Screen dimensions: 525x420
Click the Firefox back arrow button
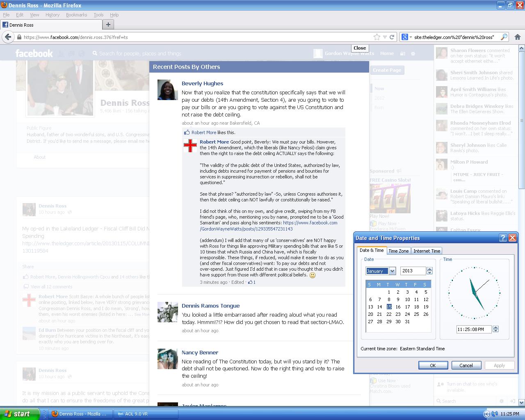(8, 37)
